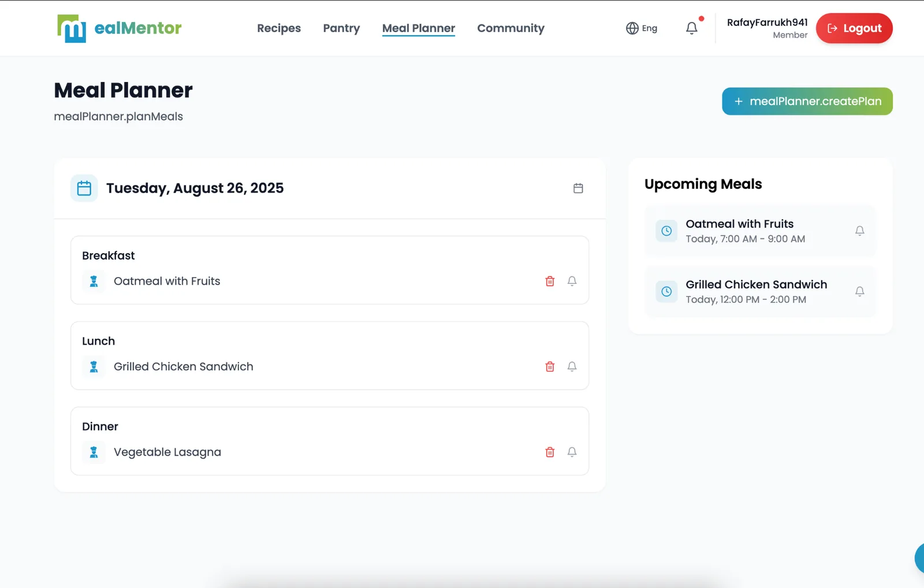Click the Lunch section heading
924x588 pixels.
99,341
